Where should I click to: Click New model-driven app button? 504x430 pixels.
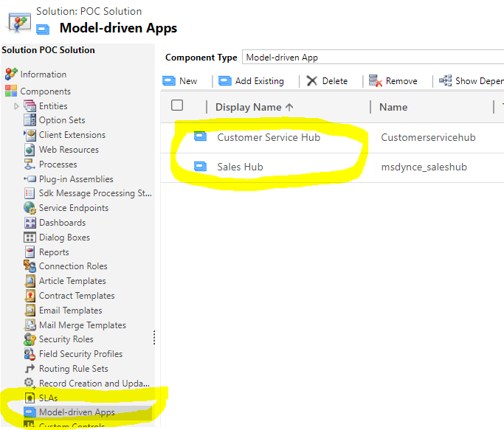(179, 81)
